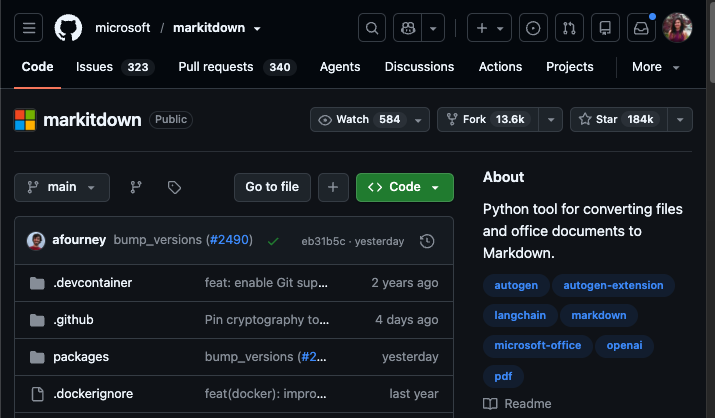Switch to the Agents tab
The image size is (715, 418).
pyautogui.click(x=340, y=67)
